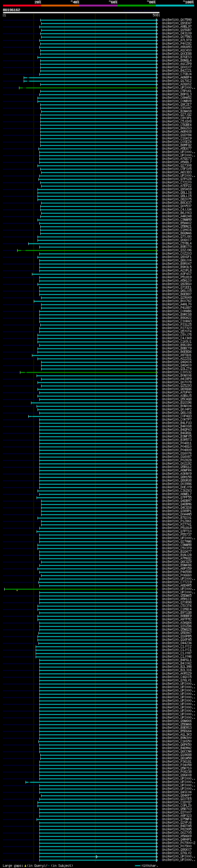197x868 pixels.
Task: Open hit UniRef100_C0P4Q3
Action: pos(177,416)
